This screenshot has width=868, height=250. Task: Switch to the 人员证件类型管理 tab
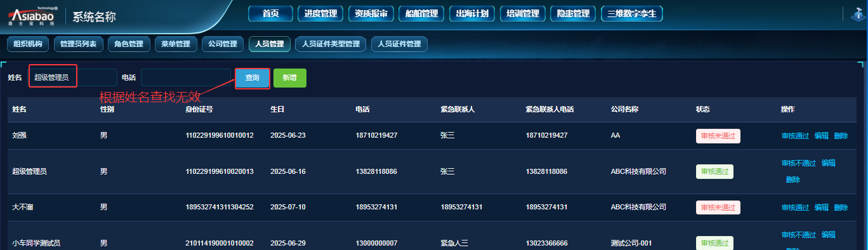[331, 44]
